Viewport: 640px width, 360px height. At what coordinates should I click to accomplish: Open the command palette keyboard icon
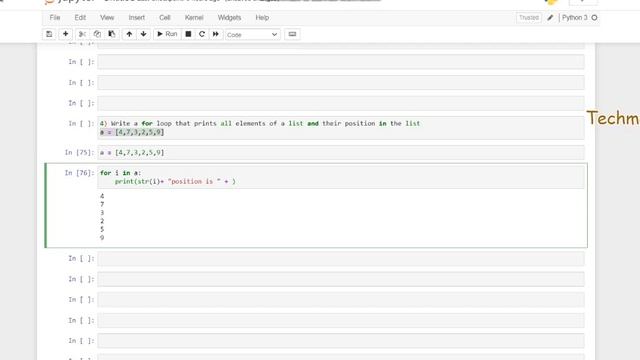click(292, 34)
